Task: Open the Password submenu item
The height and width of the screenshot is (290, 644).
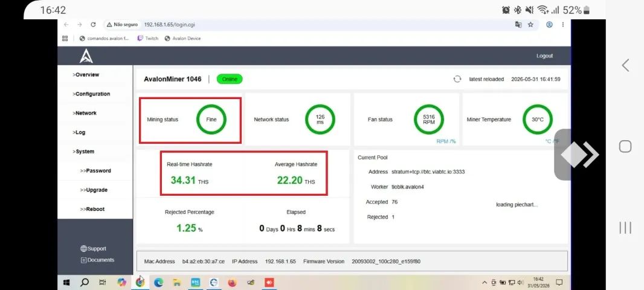Action: point(95,171)
